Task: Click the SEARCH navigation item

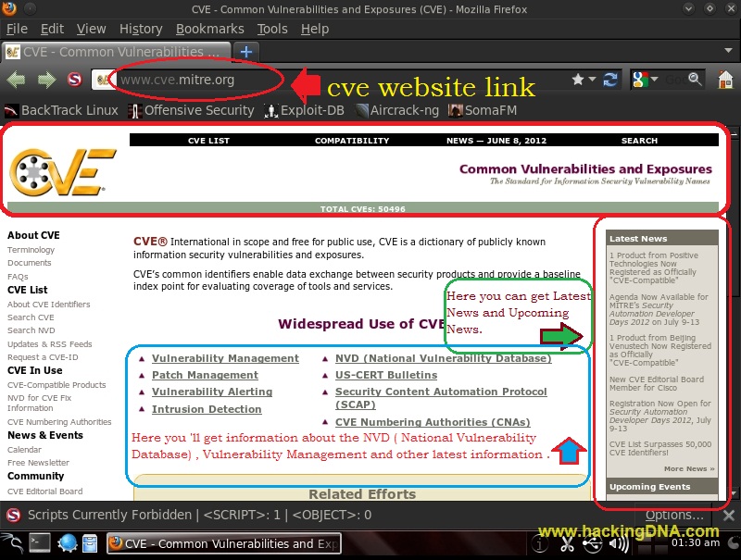Action: (x=639, y=141)
